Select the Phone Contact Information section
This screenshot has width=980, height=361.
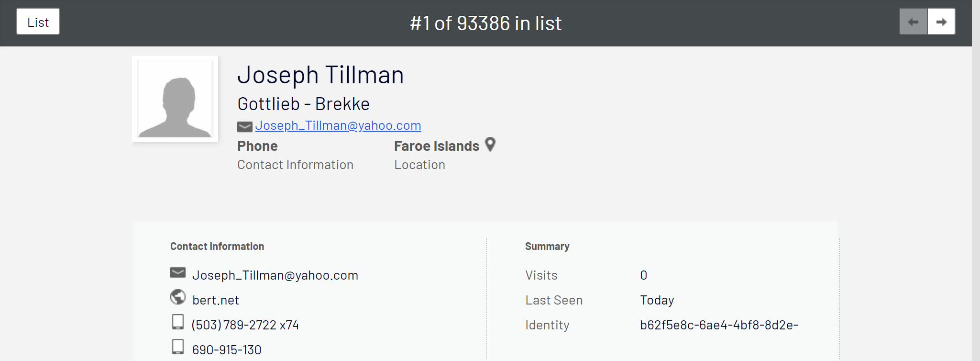point(295,155)
